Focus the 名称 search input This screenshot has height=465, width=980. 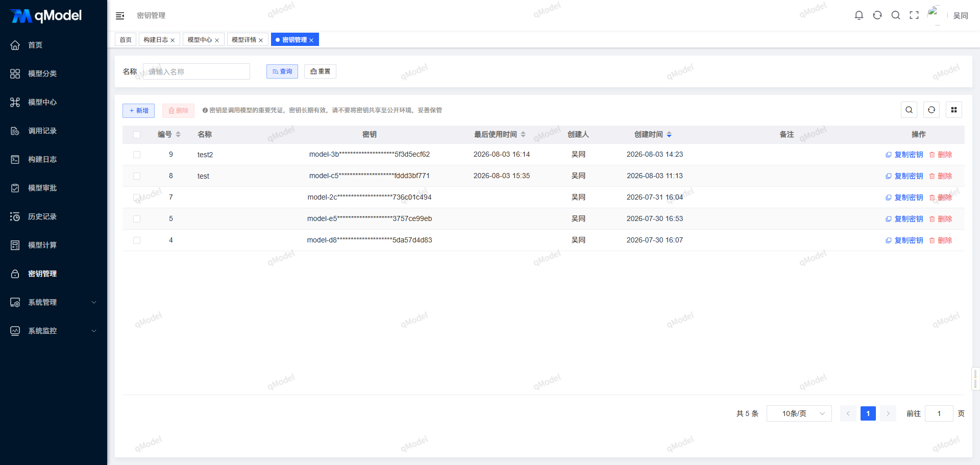(197, 71)
